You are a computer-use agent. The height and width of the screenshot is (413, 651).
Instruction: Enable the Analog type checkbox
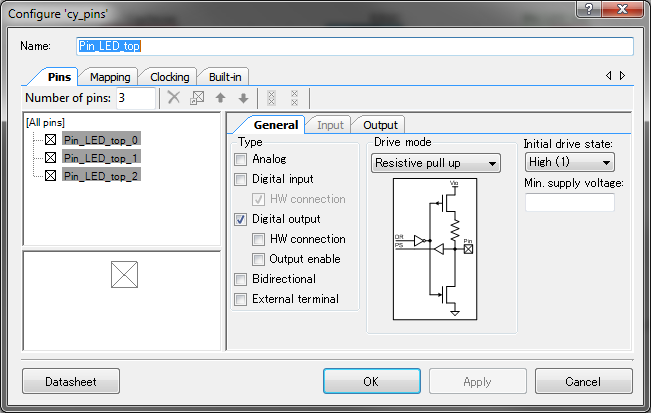coord(240,159)
